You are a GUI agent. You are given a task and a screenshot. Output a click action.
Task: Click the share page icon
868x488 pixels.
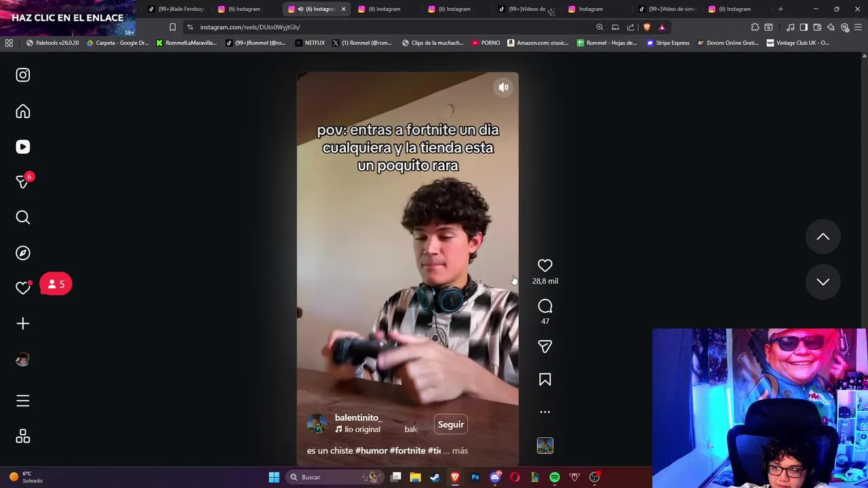point(631,27)
